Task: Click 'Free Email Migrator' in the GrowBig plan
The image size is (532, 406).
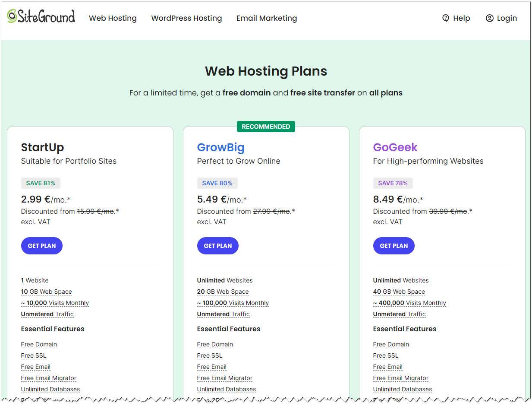Action: click(x=225, y=378)
